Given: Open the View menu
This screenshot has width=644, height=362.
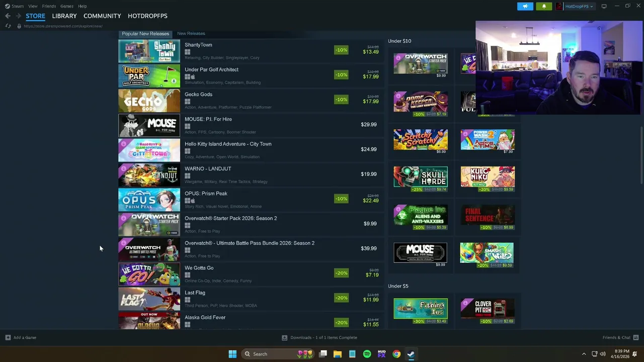Looking at the screenshot, I should click(33, 6).
